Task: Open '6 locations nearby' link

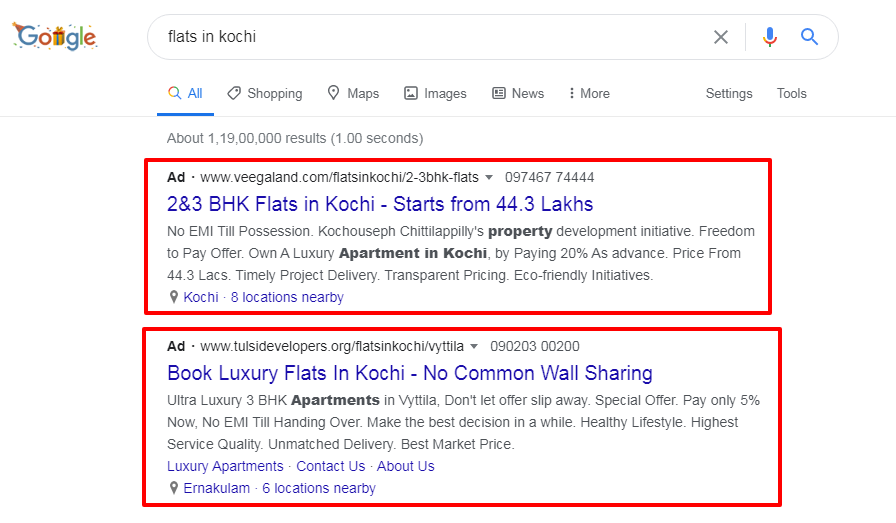Action: point(319,488)
